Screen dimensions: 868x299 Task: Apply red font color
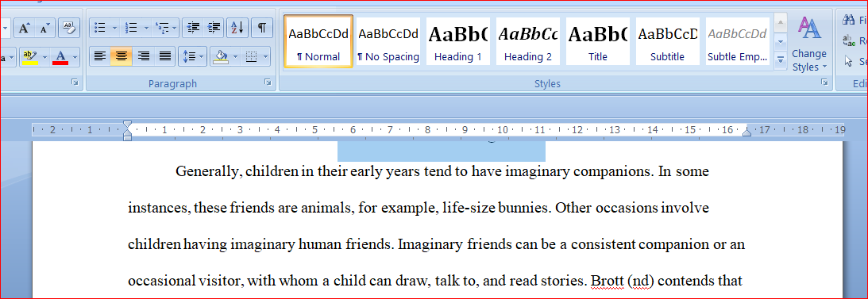tap(61, 56)
